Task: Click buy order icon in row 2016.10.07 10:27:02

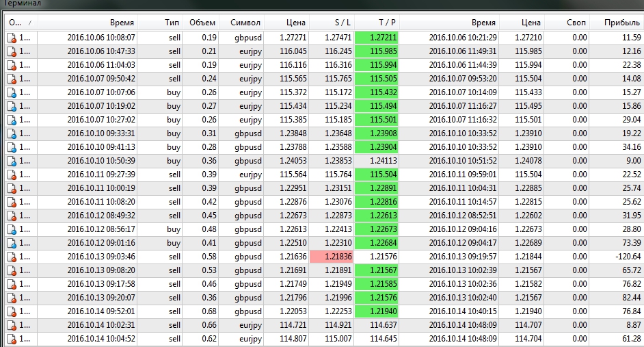Action: coord(11,120)
